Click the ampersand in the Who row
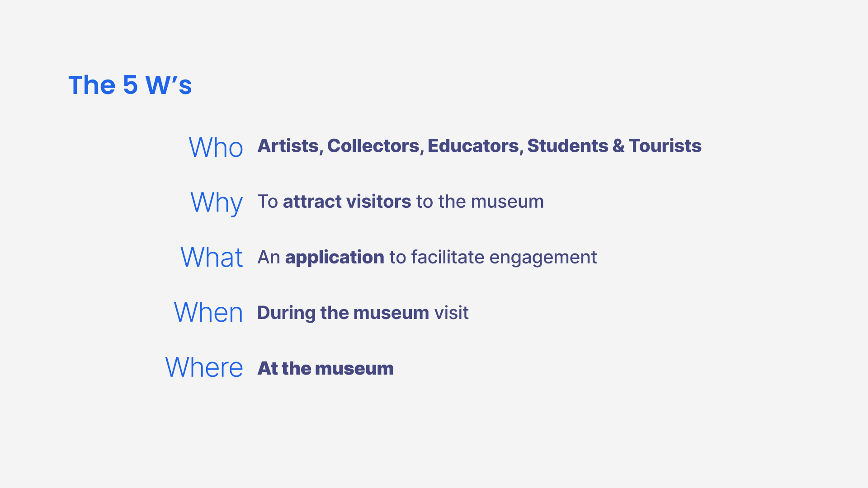Image resolution: width=868 pixels, height=488 pixels. 618,146
